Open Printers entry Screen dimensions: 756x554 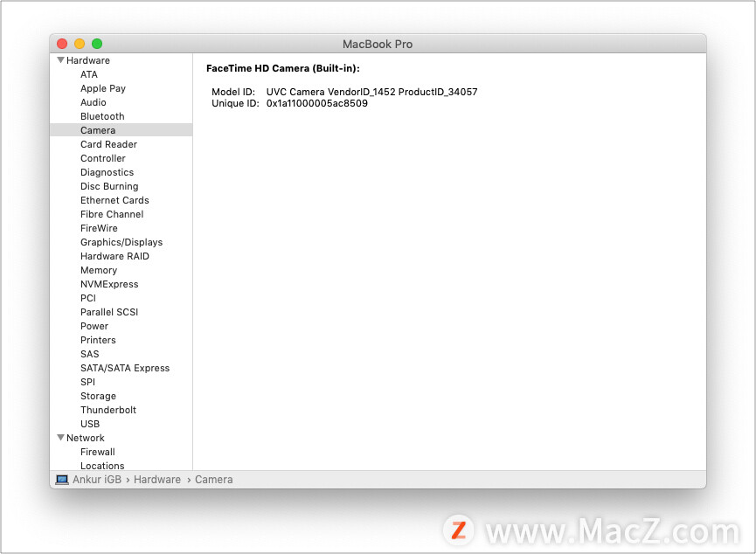click(x=98, y=340)
